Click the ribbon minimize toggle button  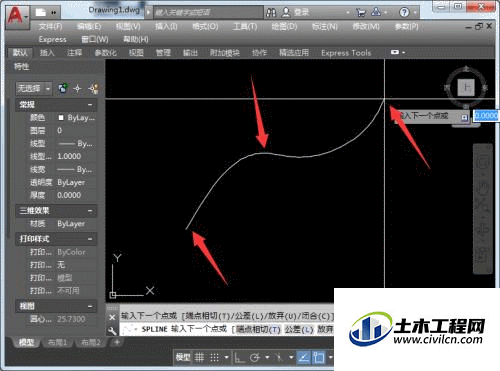pyautogui.click(x=395, y=52)
